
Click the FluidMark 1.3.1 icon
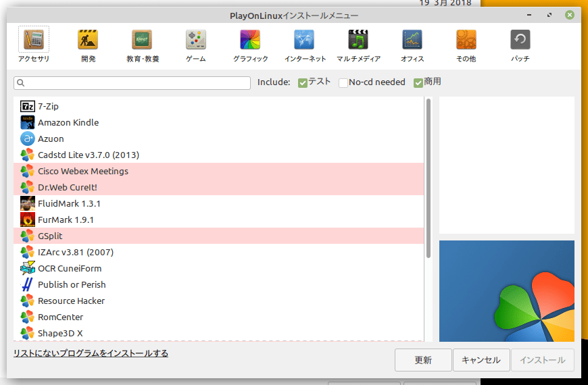pos(28,203)
